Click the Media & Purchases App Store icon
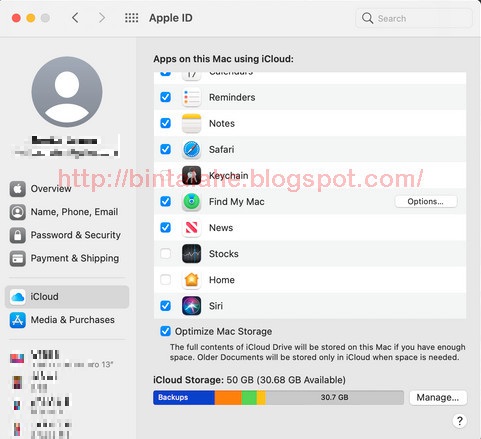The width and height of the screenshot is (481, 439). (18, 320)
